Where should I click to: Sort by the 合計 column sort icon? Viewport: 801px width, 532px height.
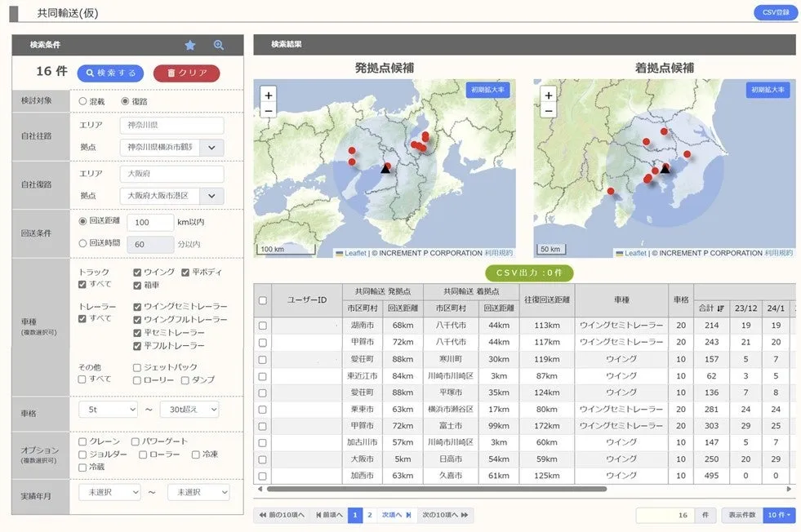pos(721,308)
